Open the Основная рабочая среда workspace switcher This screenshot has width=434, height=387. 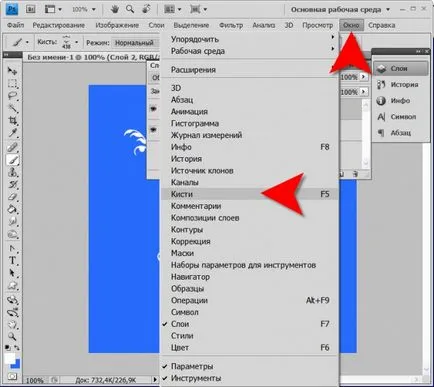340,10
